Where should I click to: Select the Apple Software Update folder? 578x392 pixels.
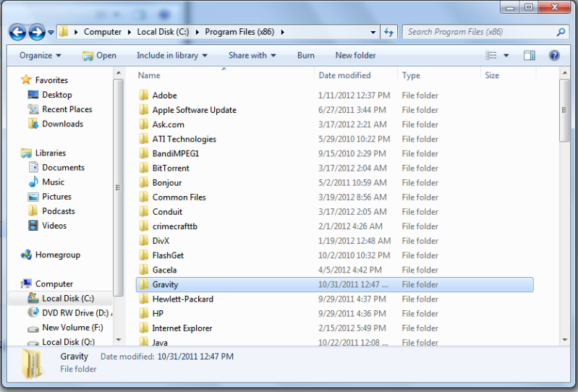[334, 110]
